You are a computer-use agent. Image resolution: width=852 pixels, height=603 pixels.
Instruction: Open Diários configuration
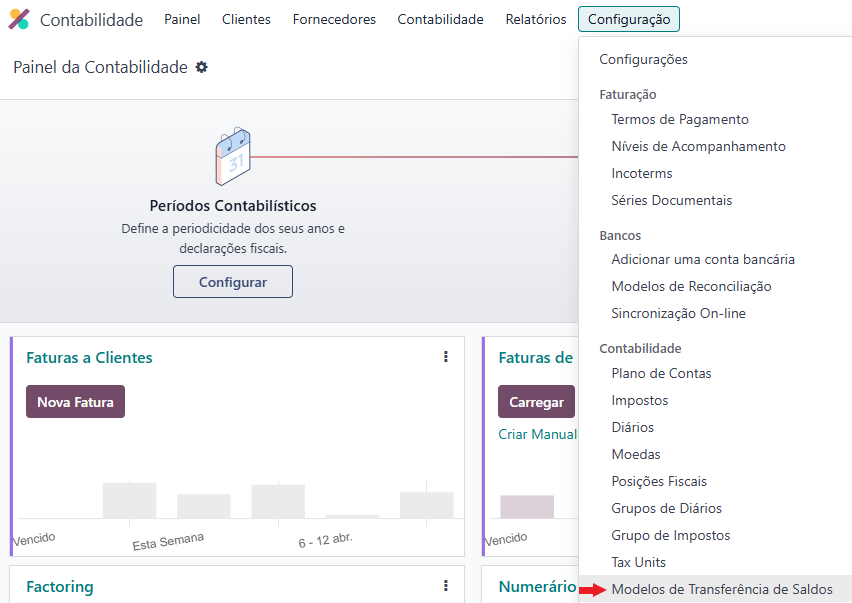[x=632, y=428]
